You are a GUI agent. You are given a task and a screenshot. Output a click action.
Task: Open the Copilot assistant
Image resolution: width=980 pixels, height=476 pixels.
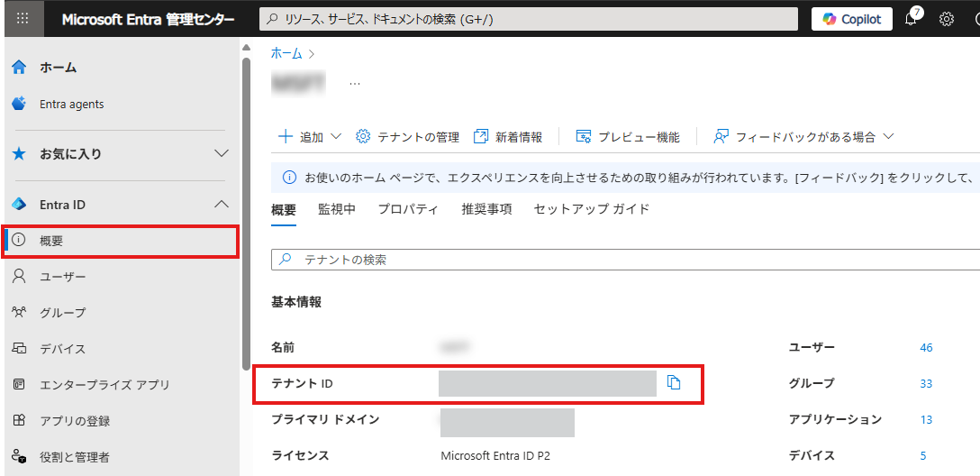852,19
